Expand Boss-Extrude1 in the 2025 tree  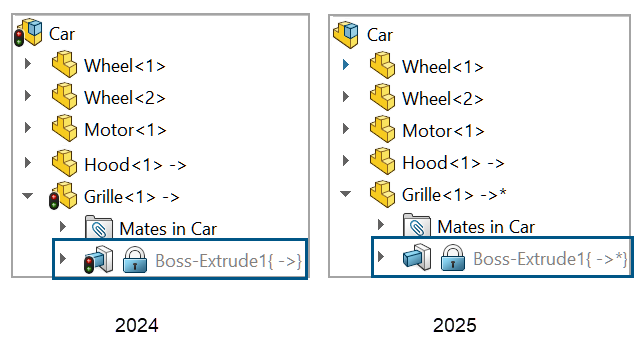[381, 257]
